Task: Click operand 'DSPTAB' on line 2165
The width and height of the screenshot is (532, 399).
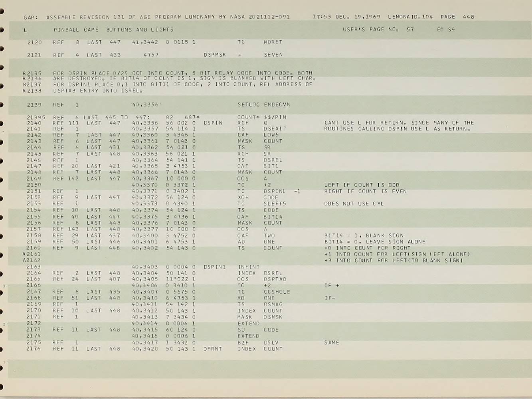Action: coord(275,279)
